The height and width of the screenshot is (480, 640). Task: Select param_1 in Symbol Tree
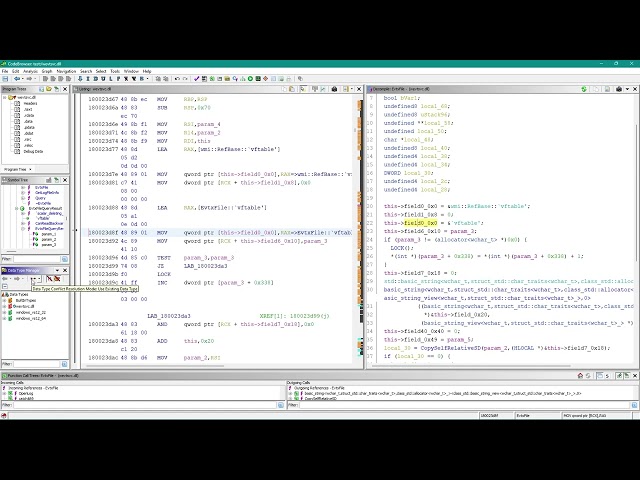(49, 234)
